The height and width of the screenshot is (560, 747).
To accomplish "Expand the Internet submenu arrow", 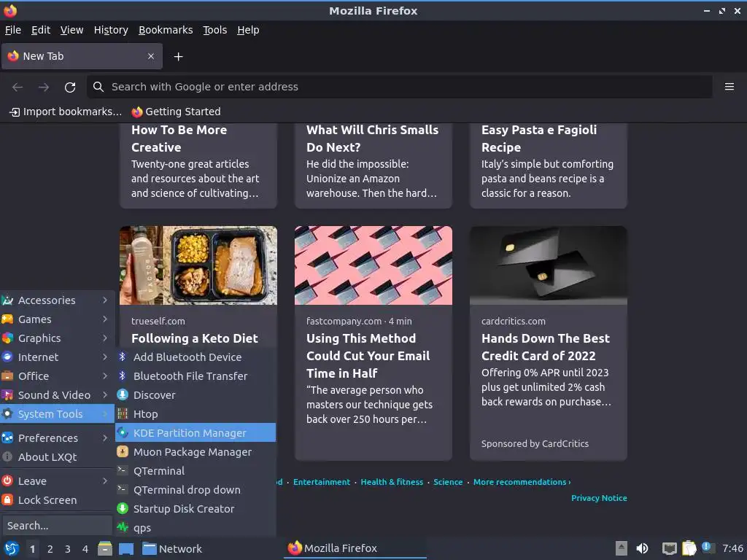I will click(x=105, y=357).
